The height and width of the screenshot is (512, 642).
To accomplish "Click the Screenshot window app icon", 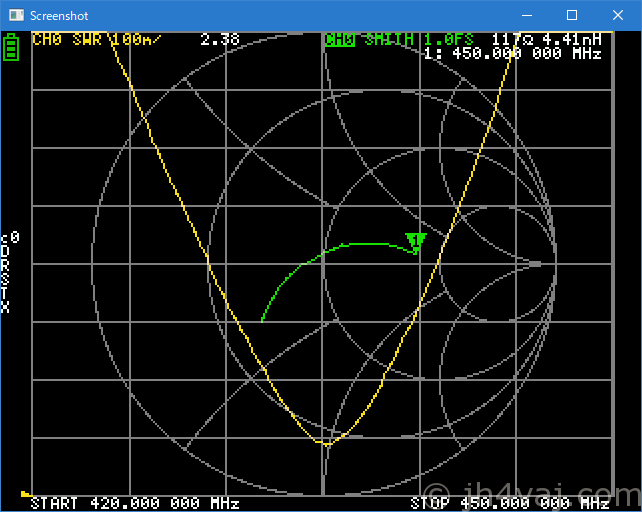I will coord(16,16).
